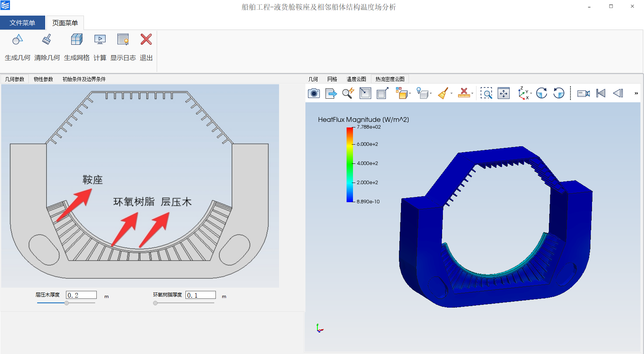The width and height of the screenshot is (644, 354).
Task: Click the 4.000e+2 legend value
Action: [x=367, y=163]
